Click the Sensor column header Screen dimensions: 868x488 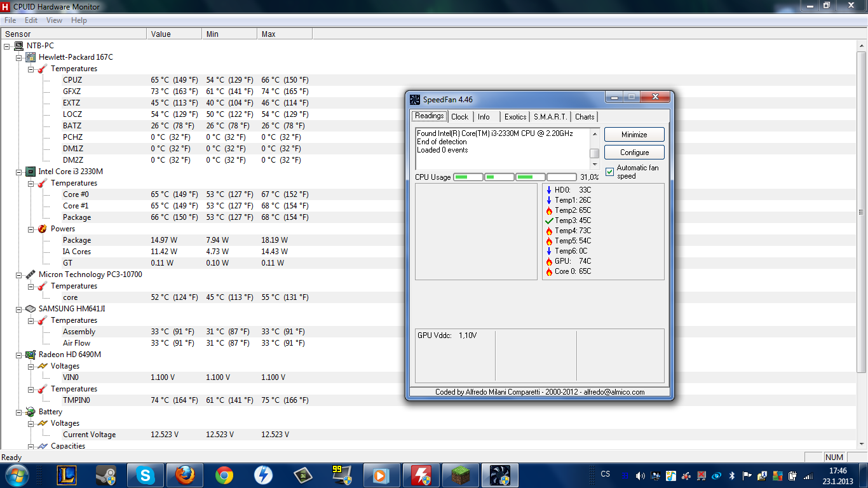coord(73,34)
